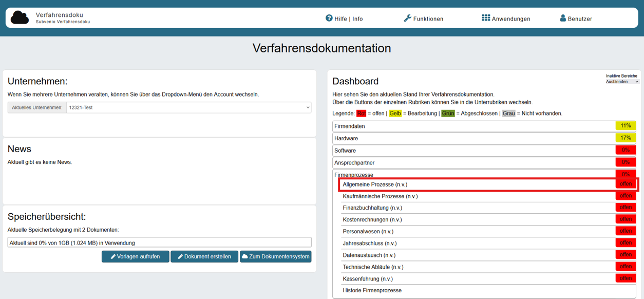Click the red Rot legend swatch

[x=361, y=113]
